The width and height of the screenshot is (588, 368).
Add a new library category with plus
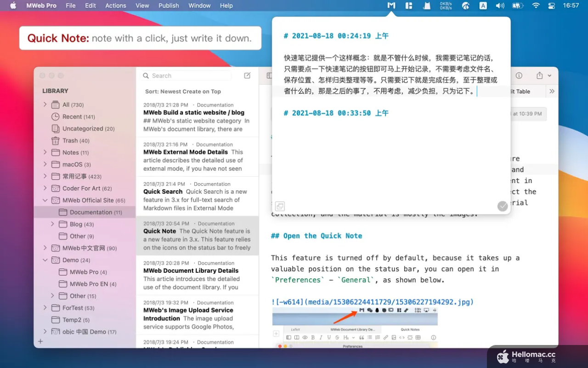click(40, 341)
